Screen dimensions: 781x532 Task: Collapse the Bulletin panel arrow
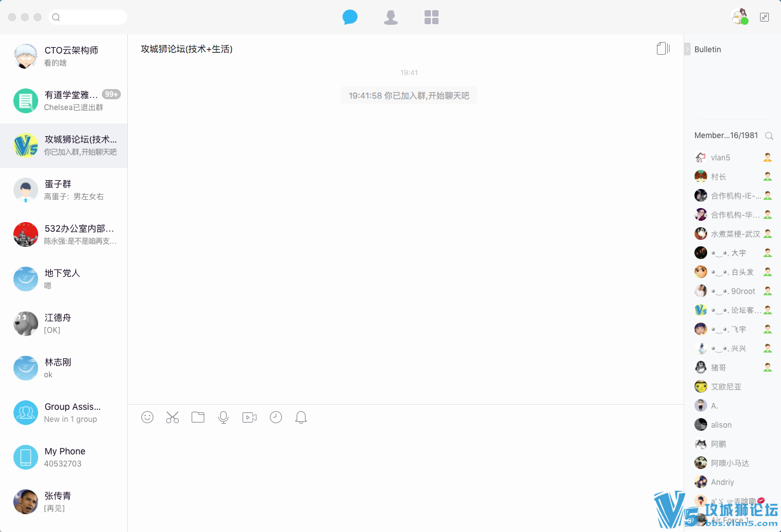click(x=687, y=49)
